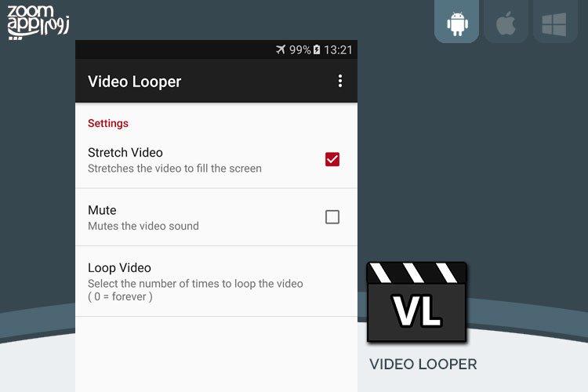Select the Android platform tab icon
Viewport: 588px width, 392px height.
[x=457, y=24]
